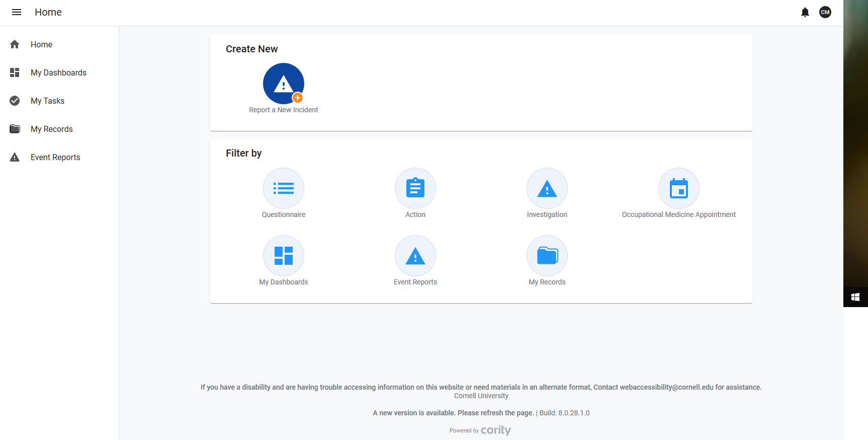Click the Windows Start button
868x440 pixels.
[855, 297]
